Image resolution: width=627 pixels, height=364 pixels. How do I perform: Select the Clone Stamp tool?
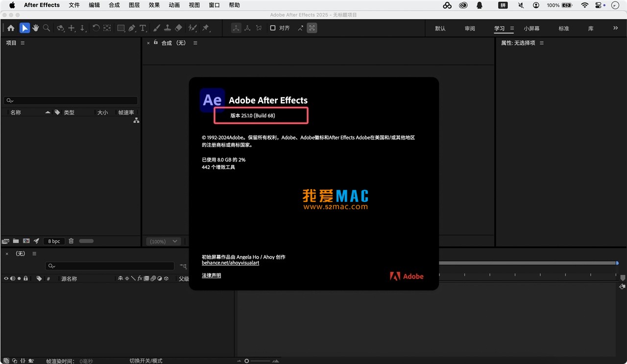[168, 28]
